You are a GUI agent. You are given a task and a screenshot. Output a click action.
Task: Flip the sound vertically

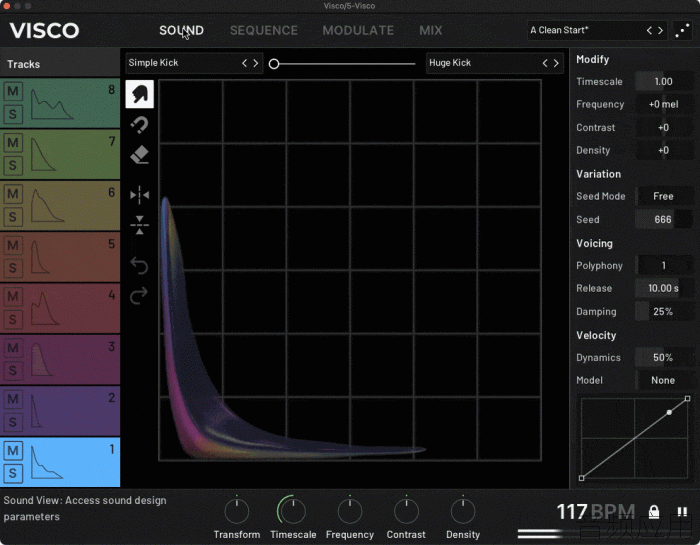(139, 225)
